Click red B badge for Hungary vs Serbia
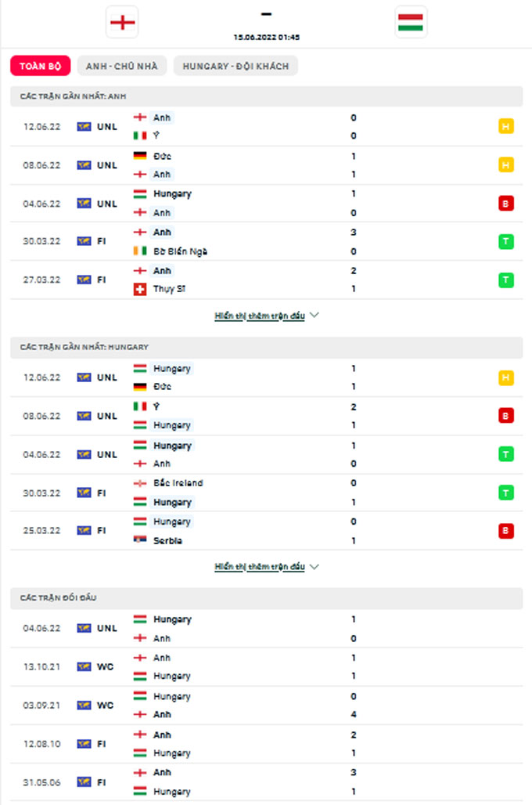The image size is (532, 805). pyautogui.click(x=505, y=531)
